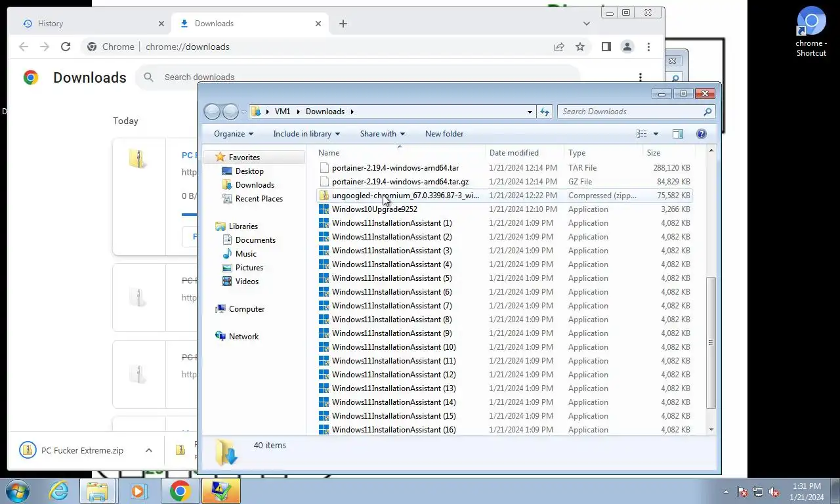Screen dimensions: 840x504
Task: Open the Downloads page more actions menu
Action: 640,77
